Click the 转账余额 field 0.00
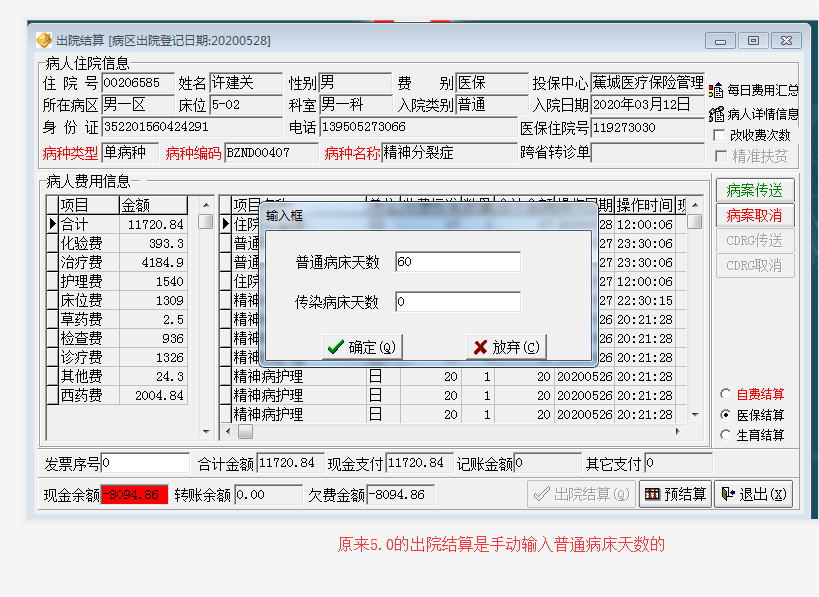This screenshot has height=597, width=819. (268, 495)
